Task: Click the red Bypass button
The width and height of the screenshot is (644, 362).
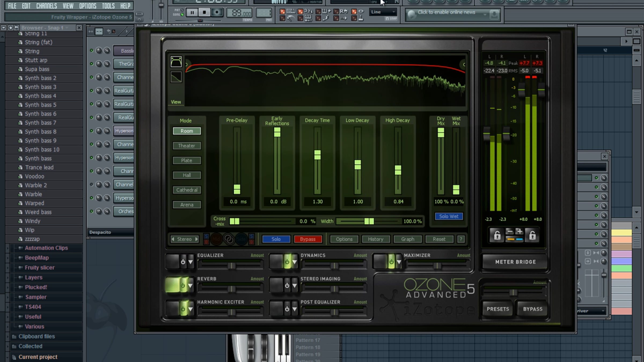Action: 308,239
